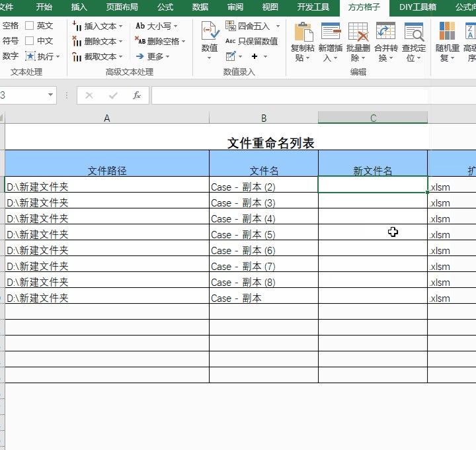This screenshot has height=450, width=476.
Task: Click the 高级排序 ZA sort icon
Action: pos(471,31)
